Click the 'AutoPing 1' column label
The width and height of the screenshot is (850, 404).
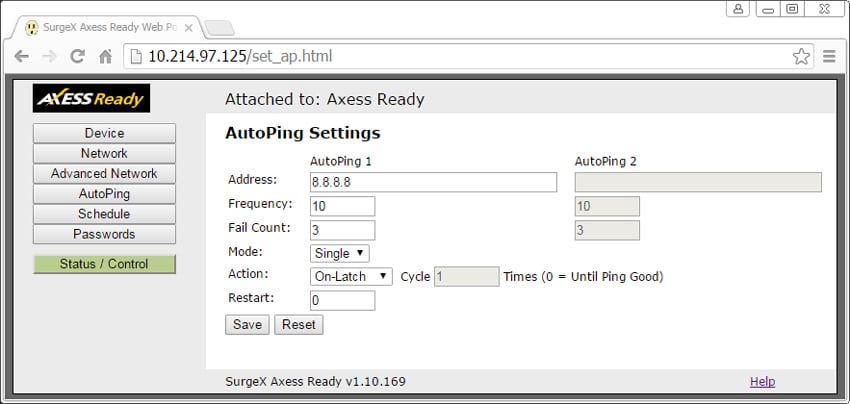340,161
